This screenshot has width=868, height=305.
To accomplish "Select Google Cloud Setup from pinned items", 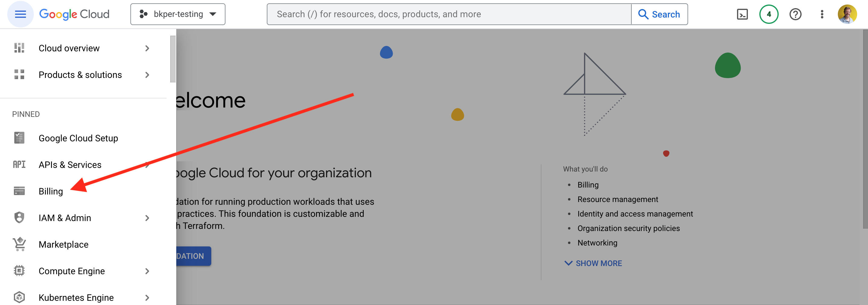I will click(x=78, y=138).
